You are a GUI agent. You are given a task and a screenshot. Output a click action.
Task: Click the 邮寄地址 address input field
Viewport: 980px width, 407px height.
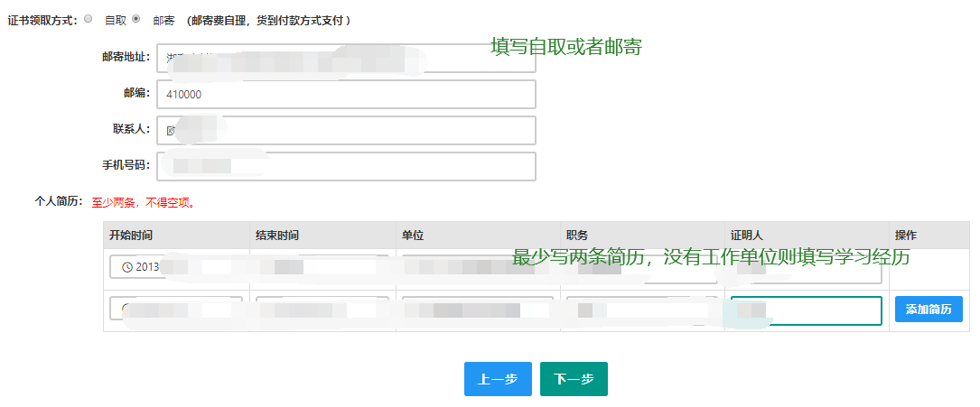[346, 58]
